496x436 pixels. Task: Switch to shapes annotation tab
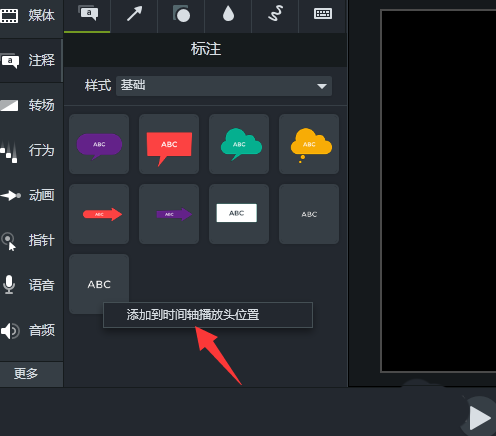click(x=181, y=15)
